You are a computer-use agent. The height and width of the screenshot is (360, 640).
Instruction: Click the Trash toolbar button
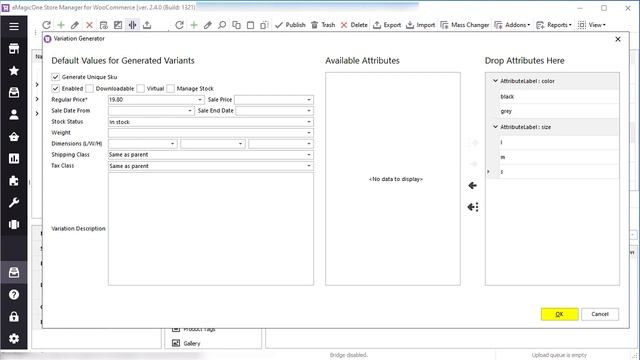pyautogui.click(x=323, y=25)
